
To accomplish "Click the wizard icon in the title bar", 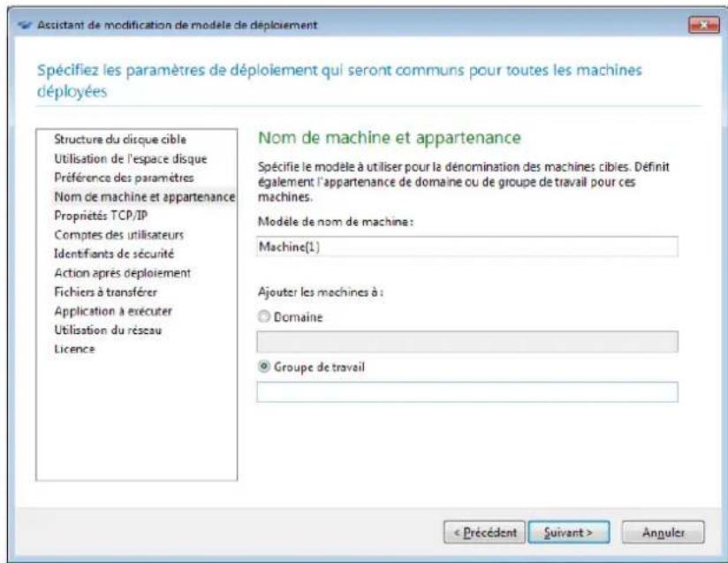I will click(x=24, y=25).
